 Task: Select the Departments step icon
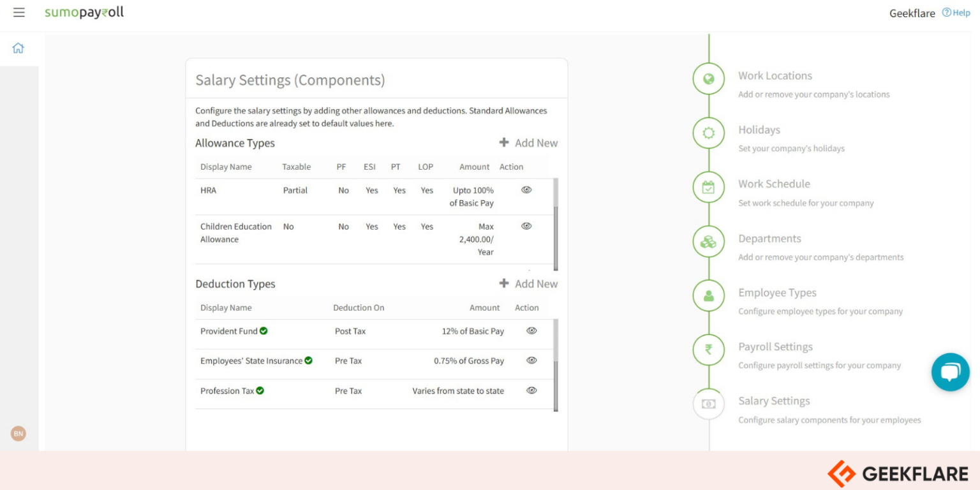coord(708,242)
